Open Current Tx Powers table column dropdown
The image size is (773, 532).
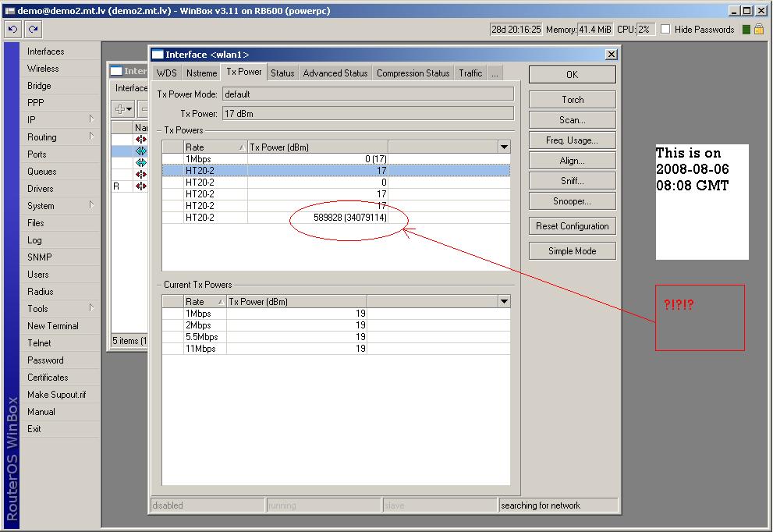504,301
